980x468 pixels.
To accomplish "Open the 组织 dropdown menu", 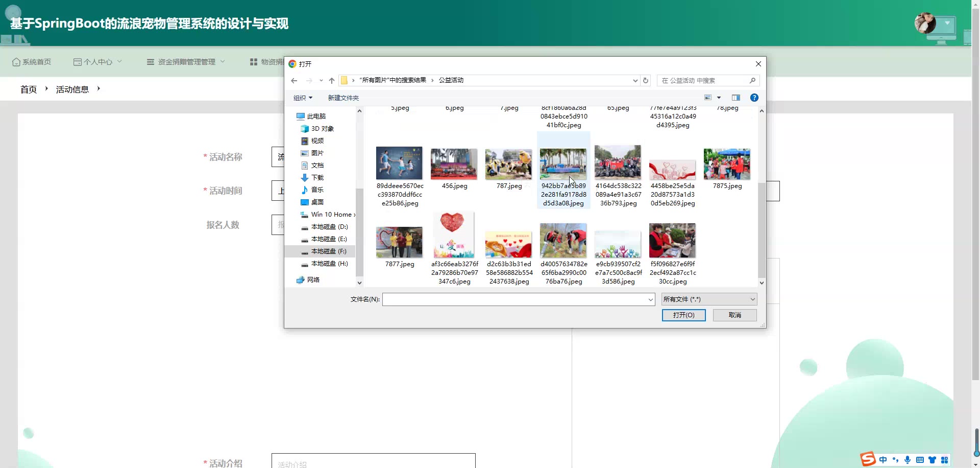I will pos(303,98).
